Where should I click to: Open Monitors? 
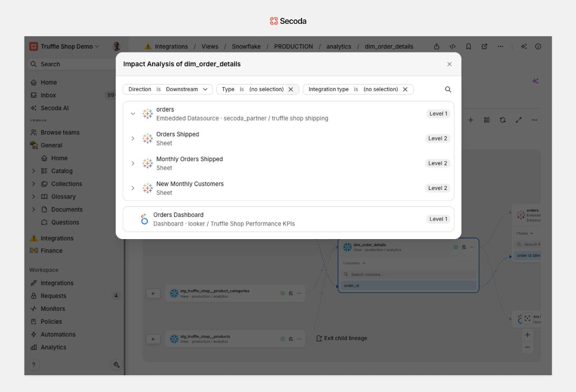point(53,309)
